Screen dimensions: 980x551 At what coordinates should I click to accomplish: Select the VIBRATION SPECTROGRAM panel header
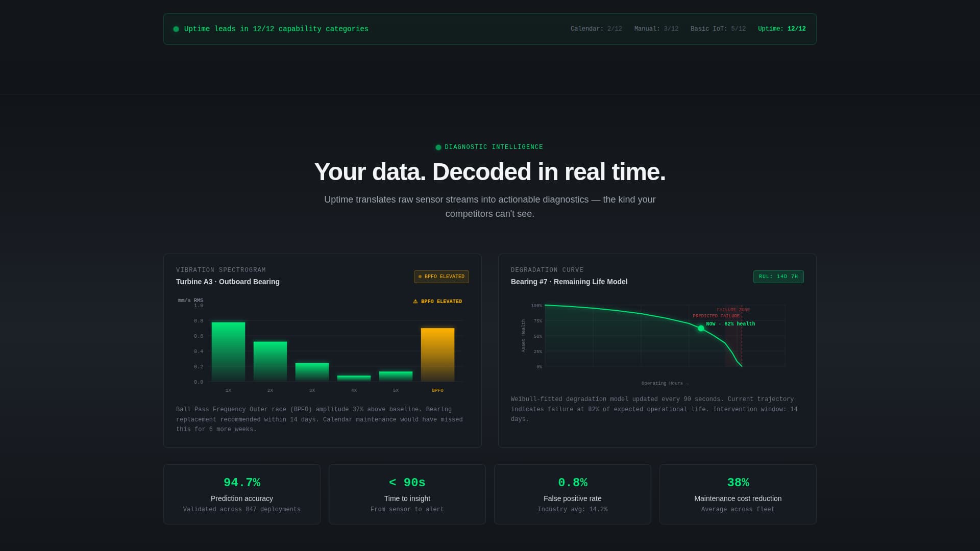[x=220, y=270]
